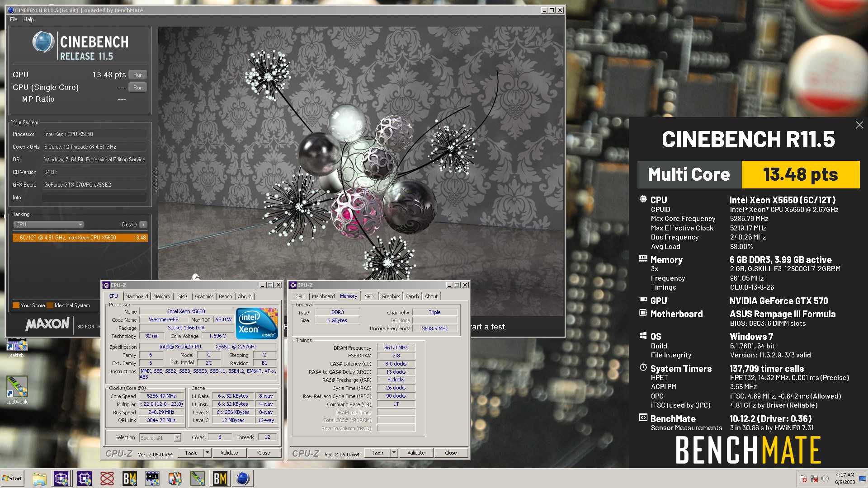This screenshot has height=488, width=868.
Task: Click Close button in left CPU-Z window
Action: click(264, 453)
